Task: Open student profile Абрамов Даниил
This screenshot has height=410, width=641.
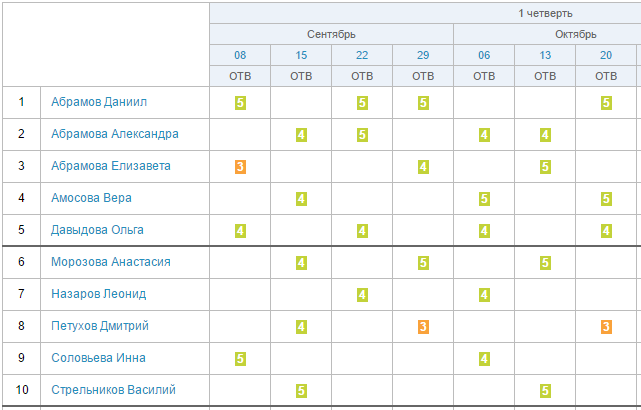Action: click(x=99, y=102)
